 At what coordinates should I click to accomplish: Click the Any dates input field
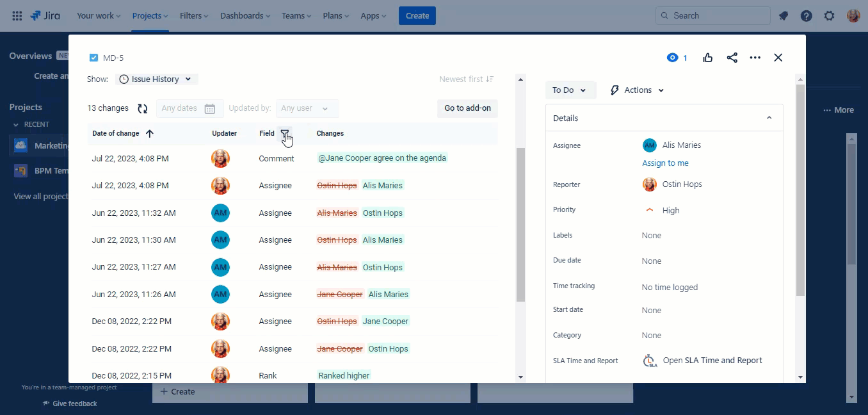click(190, 109)
